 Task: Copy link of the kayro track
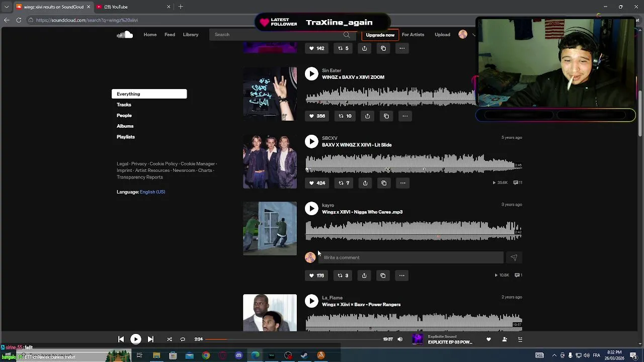(383, 276)
